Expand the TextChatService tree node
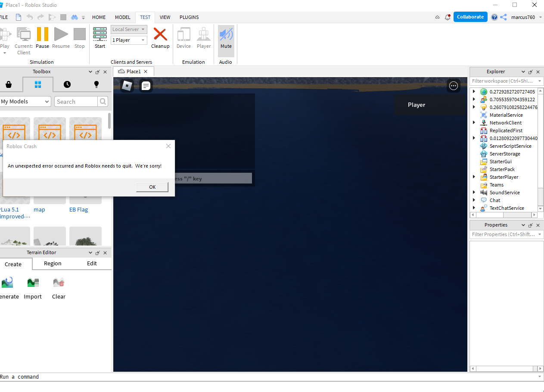This screenshot has height=392, width=544. (474, 208)
